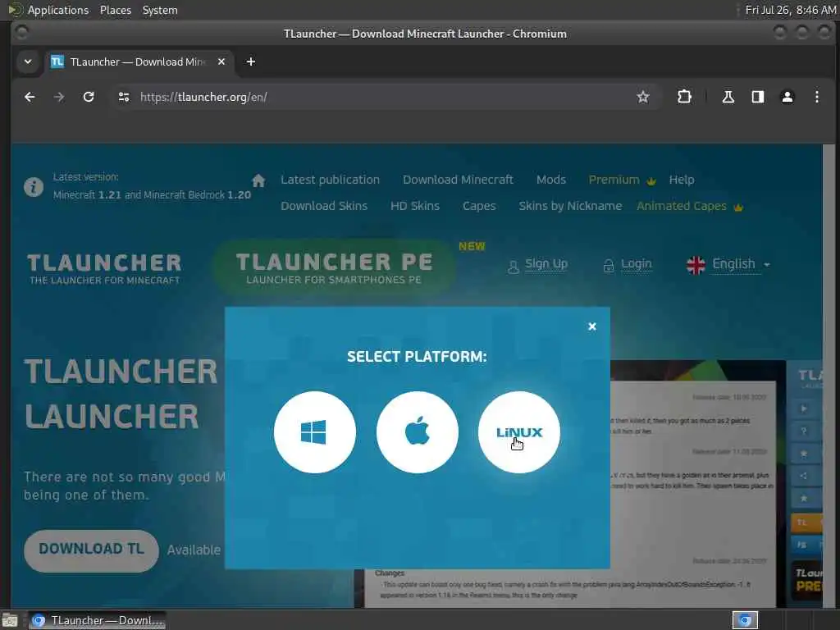Open Latest publication menu item
Image resolution: width=840 pixels, height=630 pixels.
pos(330,180)
